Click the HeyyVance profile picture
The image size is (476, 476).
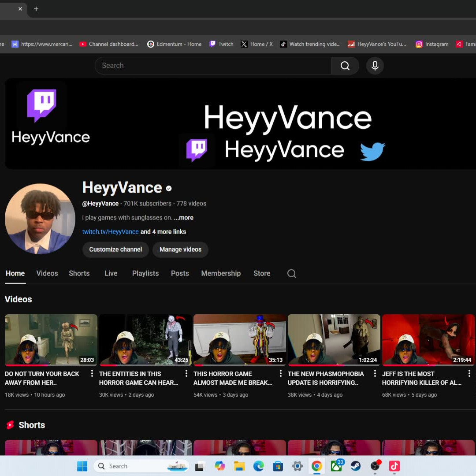coord(40,219)
